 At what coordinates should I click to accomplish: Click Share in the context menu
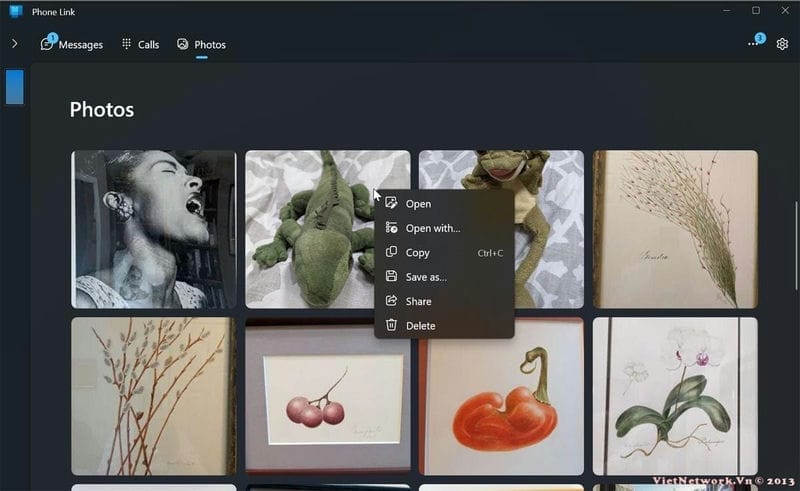click(x=418, y=301)
